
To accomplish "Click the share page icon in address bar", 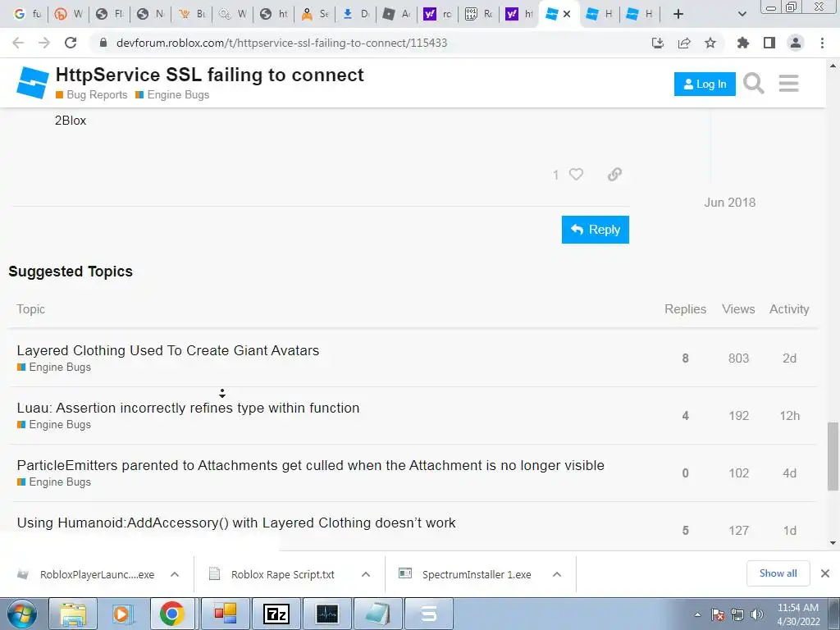I will tap(684, 43).
